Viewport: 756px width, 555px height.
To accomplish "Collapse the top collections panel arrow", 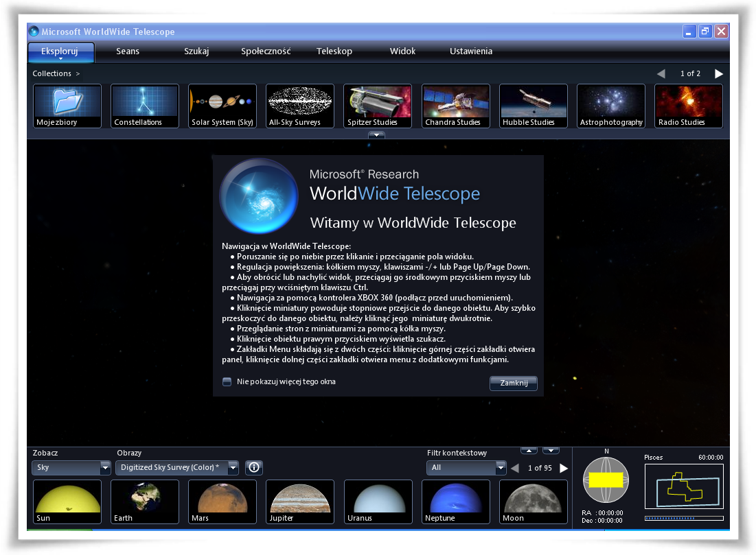I will pos(376,135).
